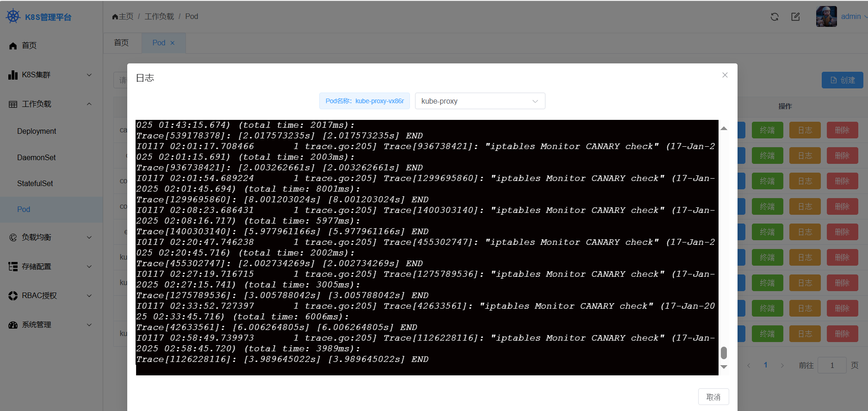This screenshot has height=411, width=868.
Task: Close the Pod tab via its x icon
Action: (173, 43)
